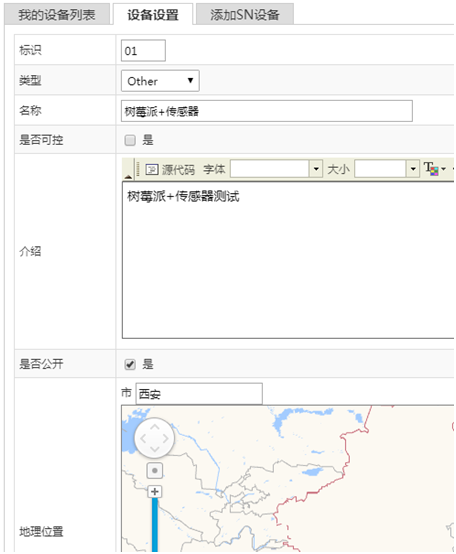The image size is (456, 554).
Task: Click the editor toolbar drag handle
Action: point(138,169)
